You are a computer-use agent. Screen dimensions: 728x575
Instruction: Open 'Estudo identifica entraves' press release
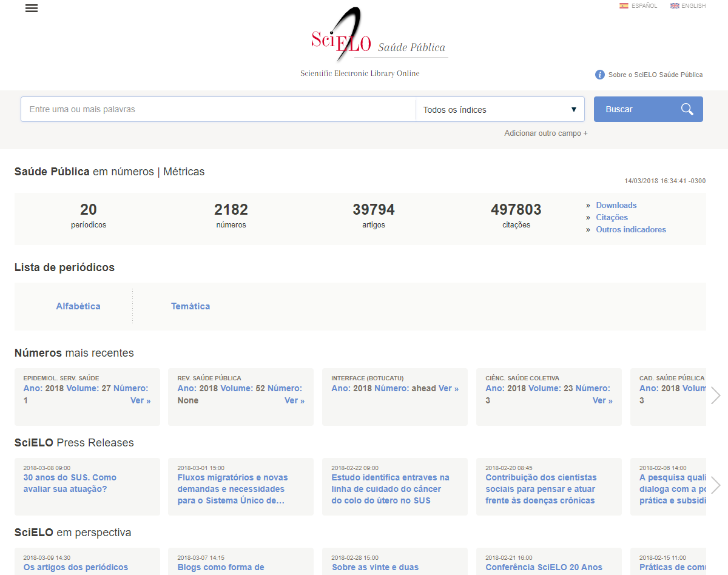(390, 489)
